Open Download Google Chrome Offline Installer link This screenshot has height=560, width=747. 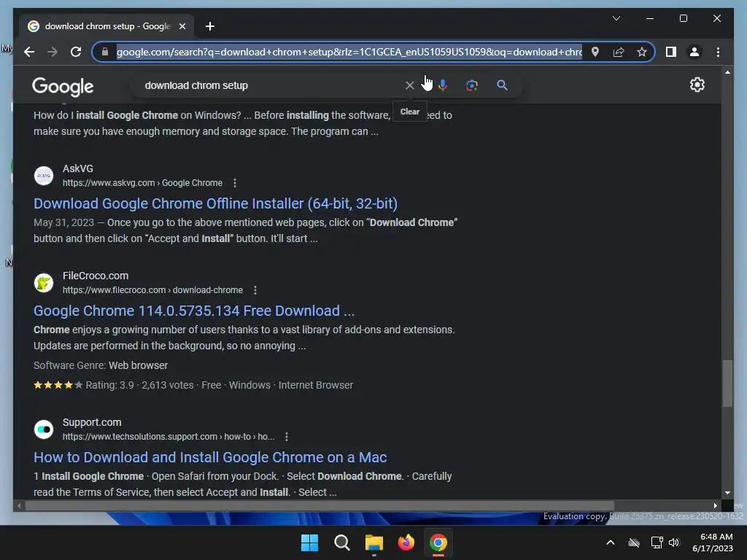pyautogui.click(x=215, y=203)
